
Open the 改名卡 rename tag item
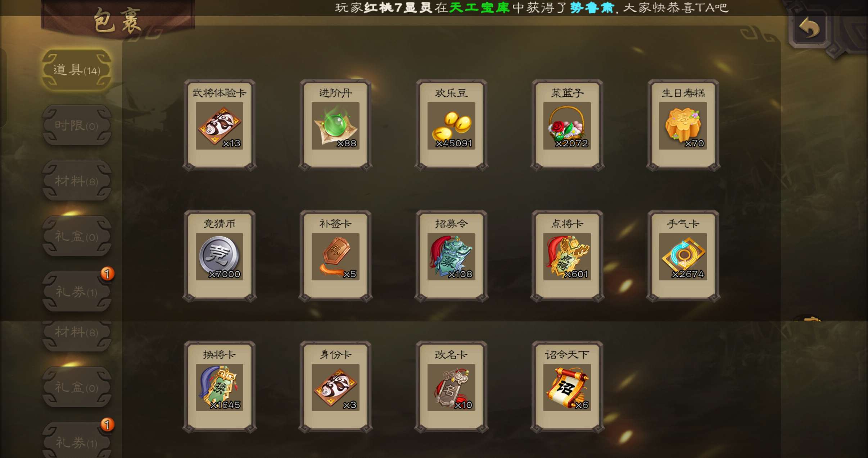tap(451, 387)
